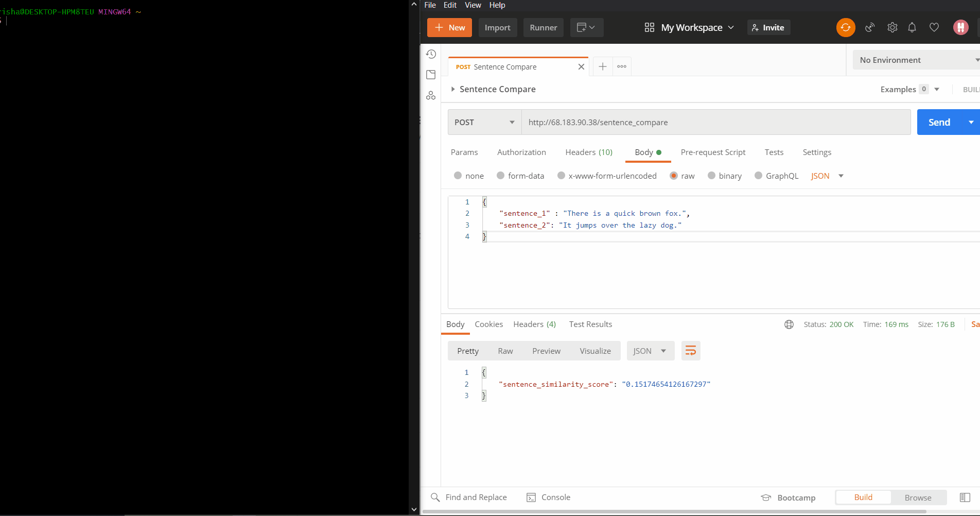Click the request URL input field
This screenshot has width=980, height=516.
click(669, 122)
